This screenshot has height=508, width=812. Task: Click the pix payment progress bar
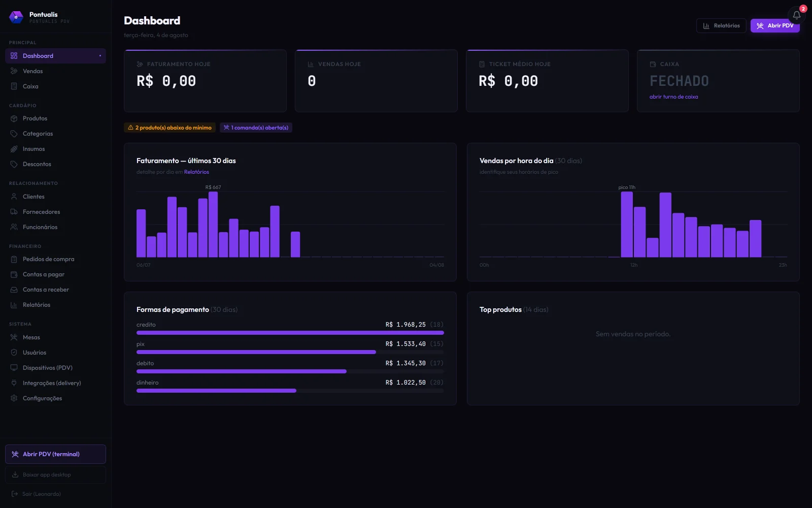(290, 352)
